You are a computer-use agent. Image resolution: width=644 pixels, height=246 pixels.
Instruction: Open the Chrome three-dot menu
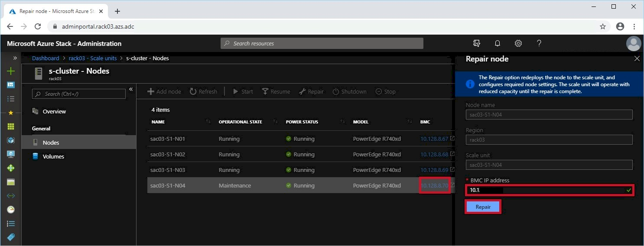[634, 26]
